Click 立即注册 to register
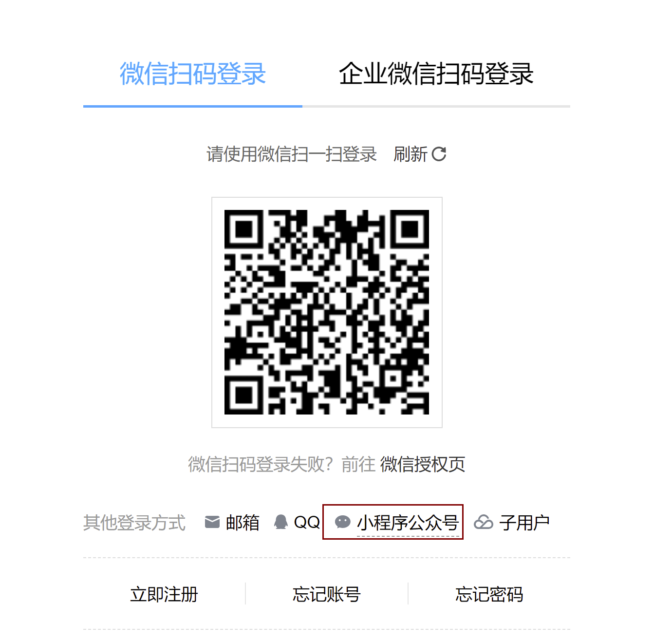The width and height of the screenshot is (672, 641). click(x=164, y=594)
